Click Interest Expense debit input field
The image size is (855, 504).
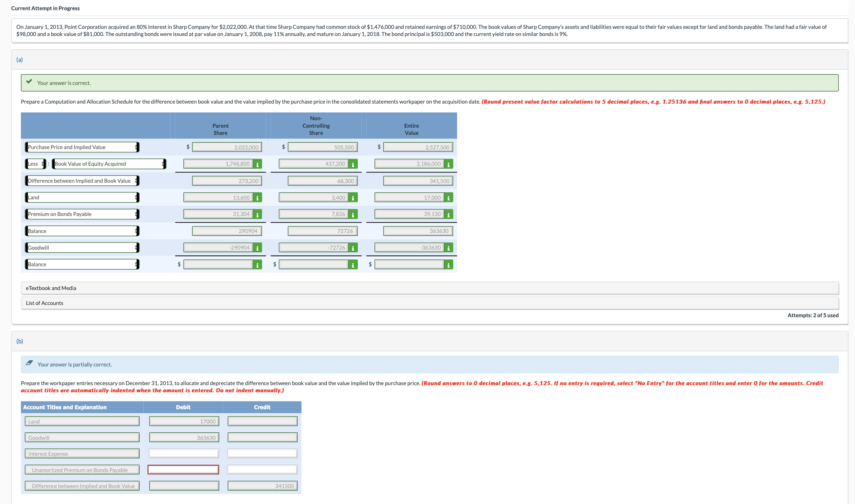pos(184,453)
